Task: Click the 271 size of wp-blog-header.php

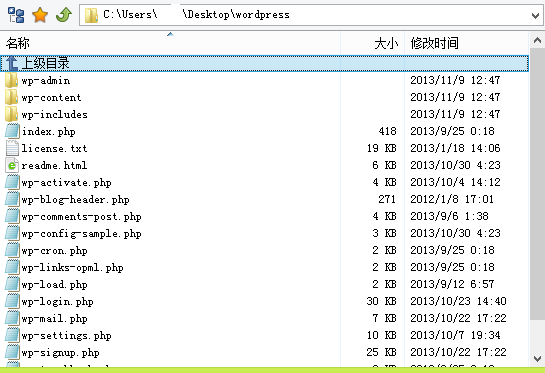Action: (x=388, y=200)
